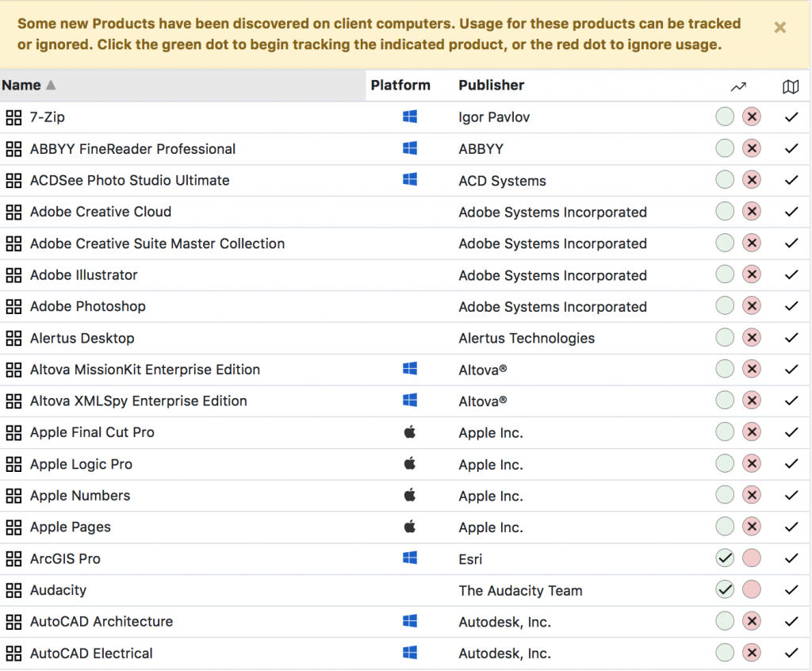This screenshot has width=812, height=671.
Task: Click Apple platform icon for Pages
Action: (x=410, y=527)
